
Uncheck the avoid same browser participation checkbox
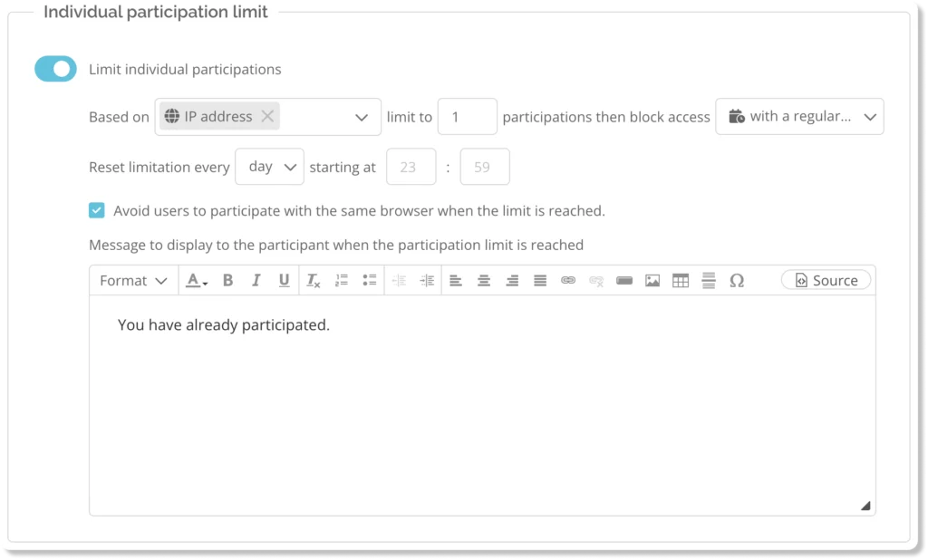click(97, 210)
